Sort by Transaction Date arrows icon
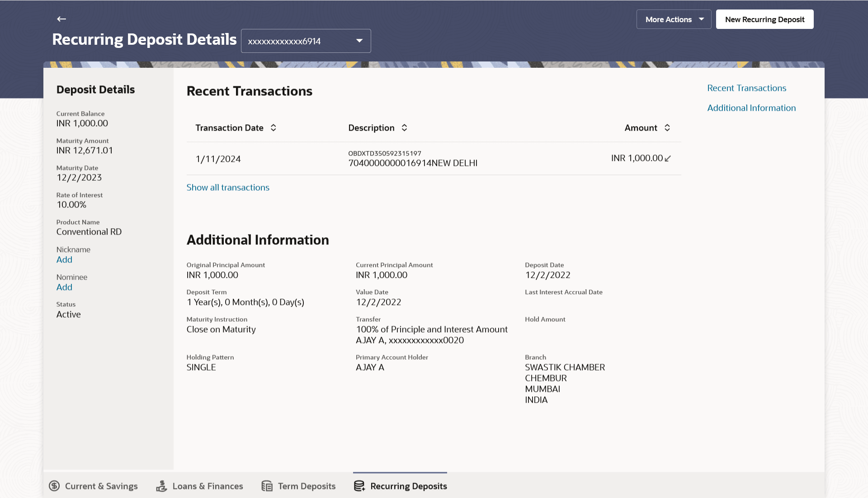Viewport: 868px width, 498px height. coord(274,128)
